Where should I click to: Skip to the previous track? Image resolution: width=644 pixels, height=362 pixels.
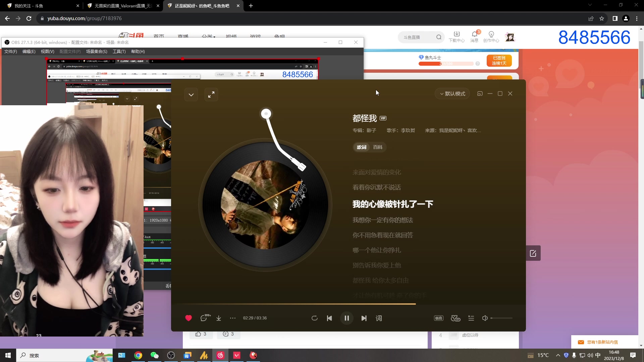[x=329, y=318]
